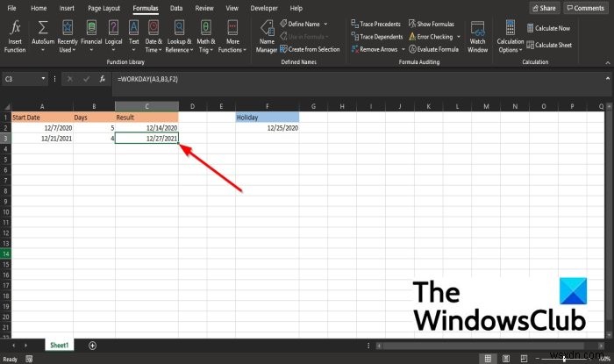
Task: Switch to the Review tab
Action: [x=204, y=8]
